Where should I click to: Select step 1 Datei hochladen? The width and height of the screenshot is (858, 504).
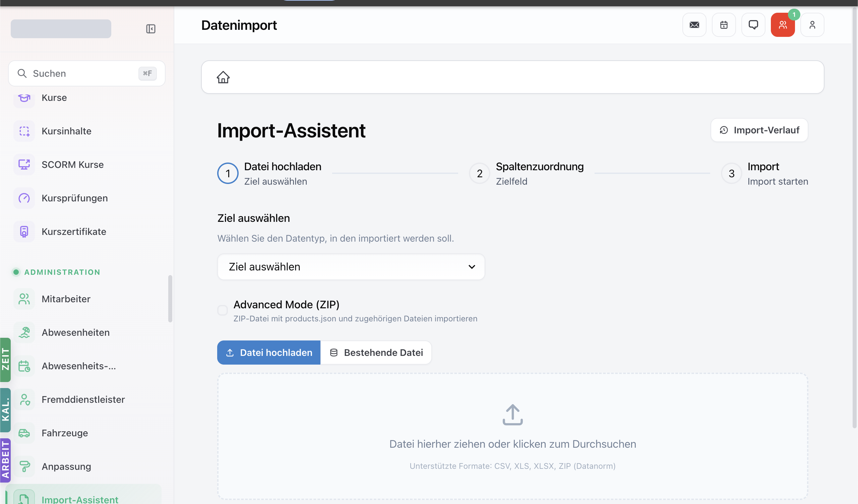pyautogui.click(x=269, y=174)
